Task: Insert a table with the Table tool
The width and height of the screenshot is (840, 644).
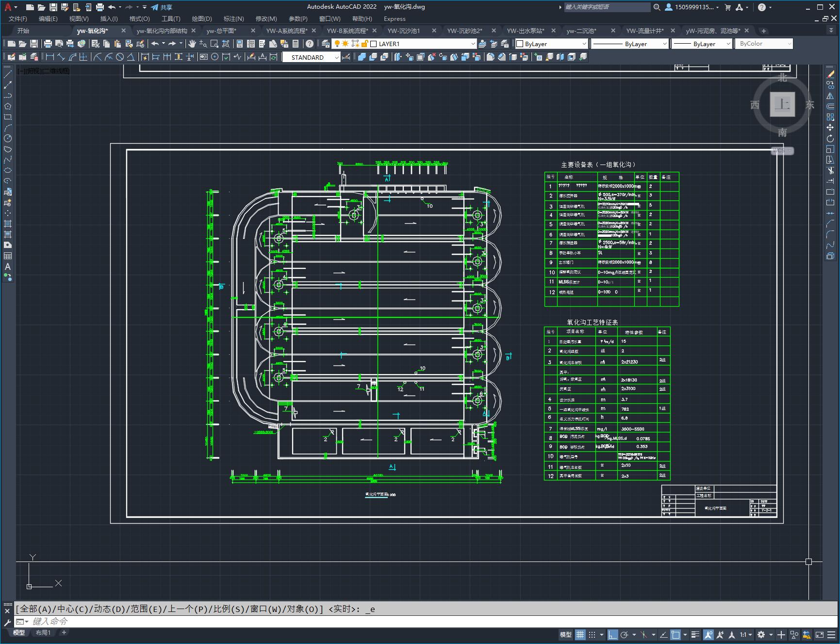Action: pyautogui.click(x=8, y=256)
